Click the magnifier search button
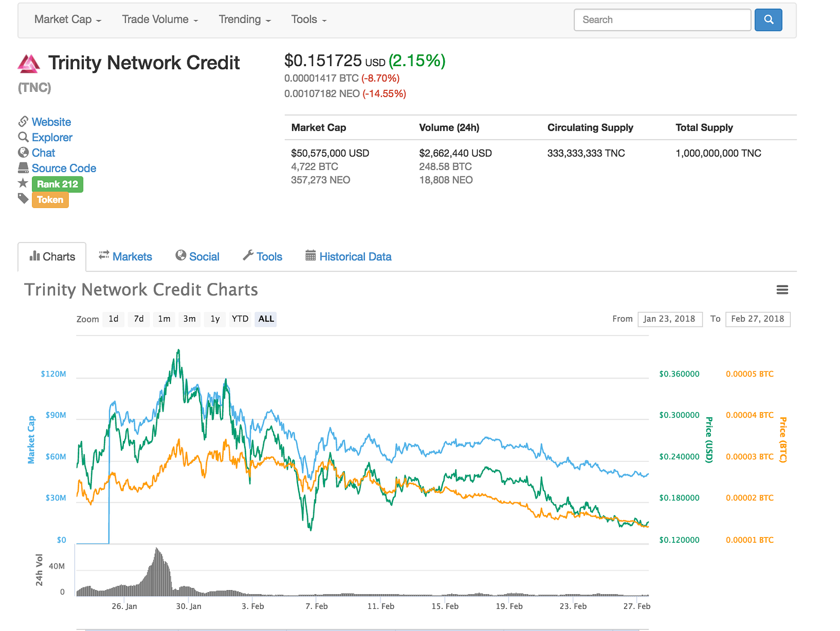The height and width of the screenshot is (631, 840). 768,20
